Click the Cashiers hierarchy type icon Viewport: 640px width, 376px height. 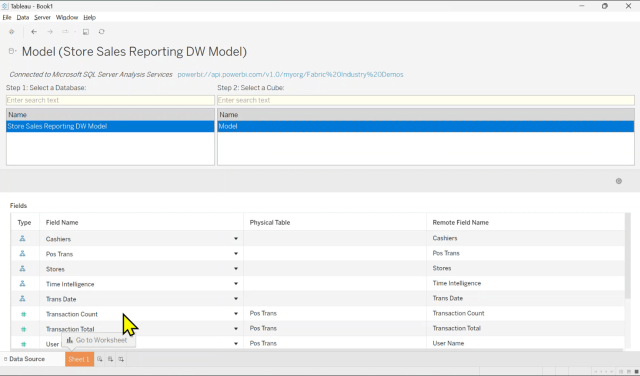22,238
